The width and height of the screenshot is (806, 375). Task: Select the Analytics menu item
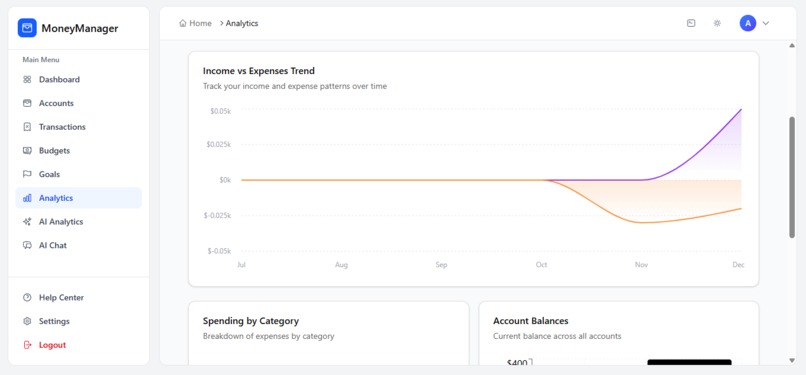coord(79,198)
